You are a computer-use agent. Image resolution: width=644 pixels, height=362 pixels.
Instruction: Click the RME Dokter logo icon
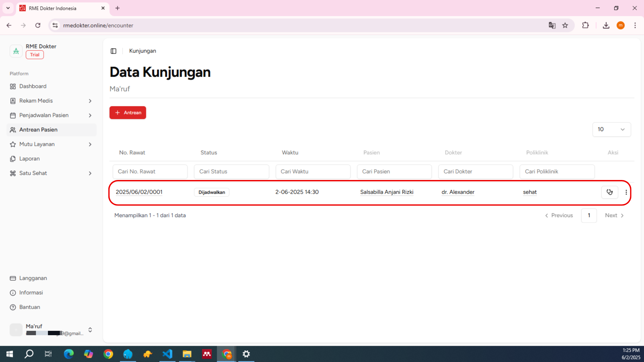(x=16, y=51)
